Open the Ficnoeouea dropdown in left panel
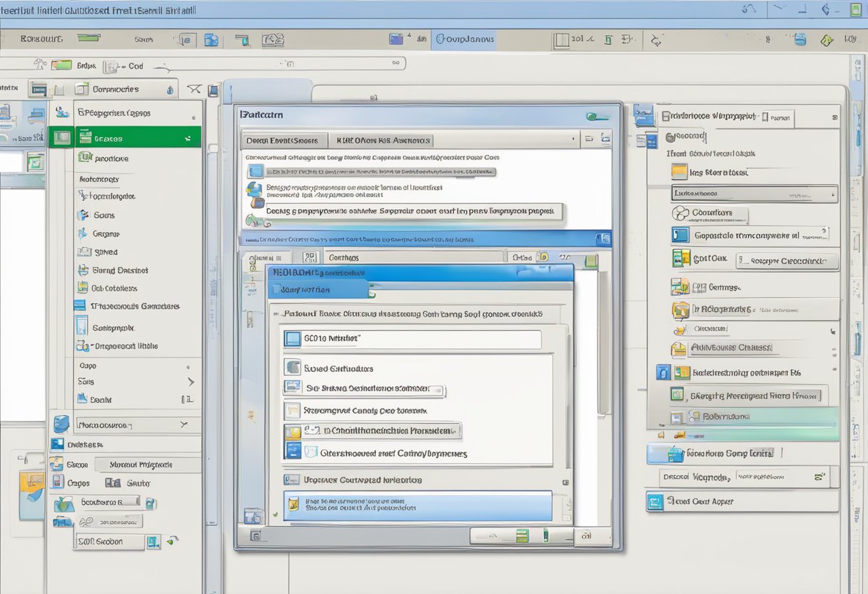 (184, 425)
